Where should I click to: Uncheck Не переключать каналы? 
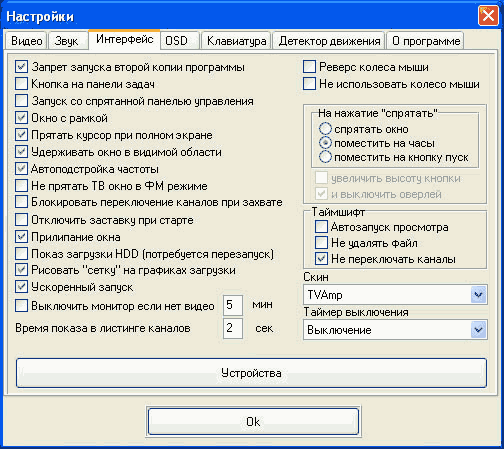[x=321, y=259]
